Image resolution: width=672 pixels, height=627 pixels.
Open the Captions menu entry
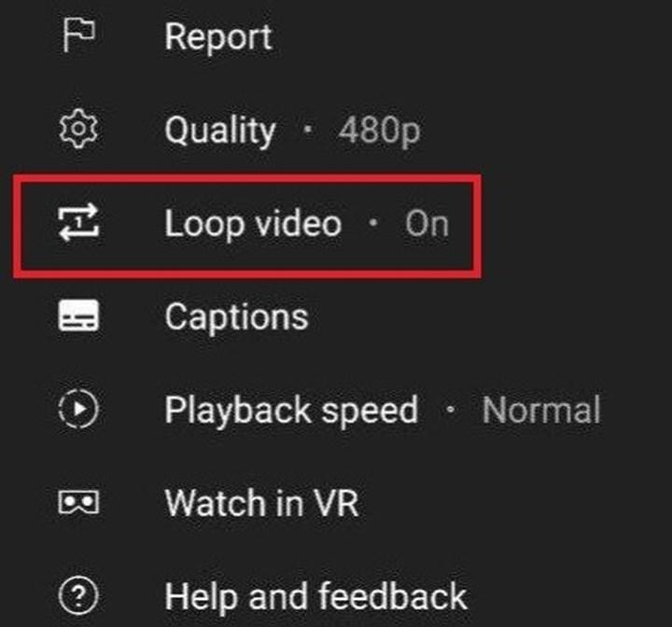click(x=236, y=317)
